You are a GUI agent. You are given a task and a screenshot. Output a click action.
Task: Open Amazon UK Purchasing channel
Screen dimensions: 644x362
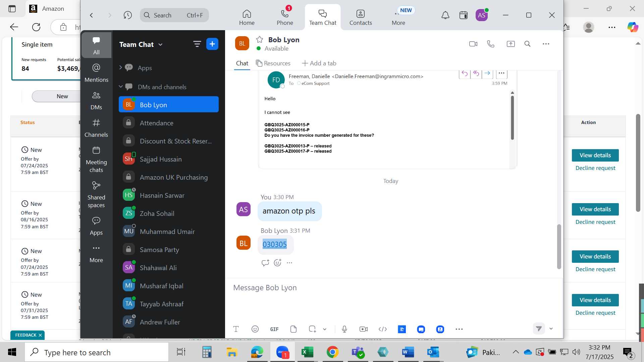click(x=169, y=177)
